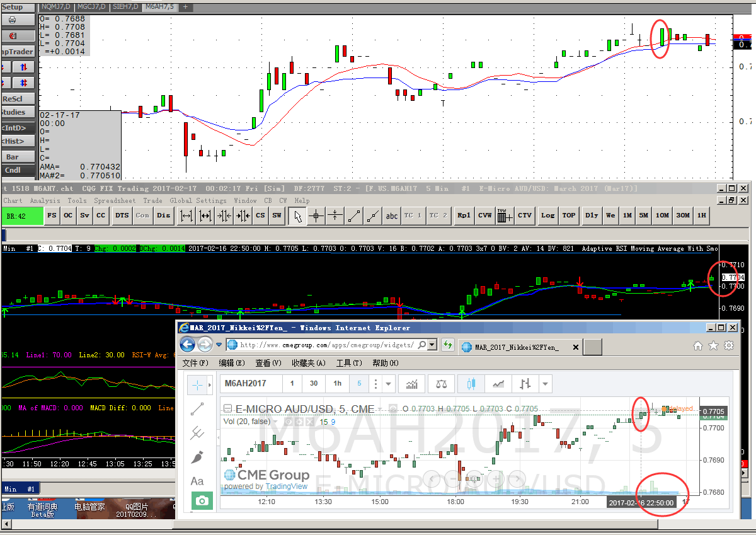Click the IE back navigation button

pos(187,345)
